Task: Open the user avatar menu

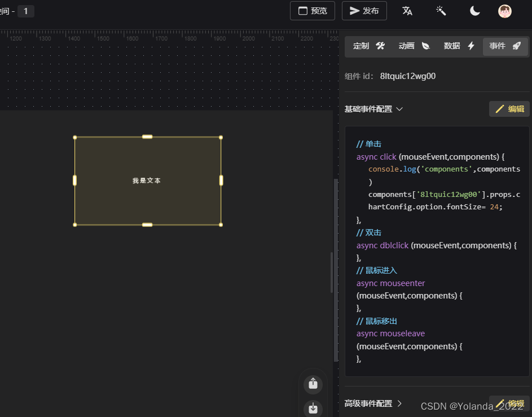Action: pyautogui.click(x=504, y=10)
